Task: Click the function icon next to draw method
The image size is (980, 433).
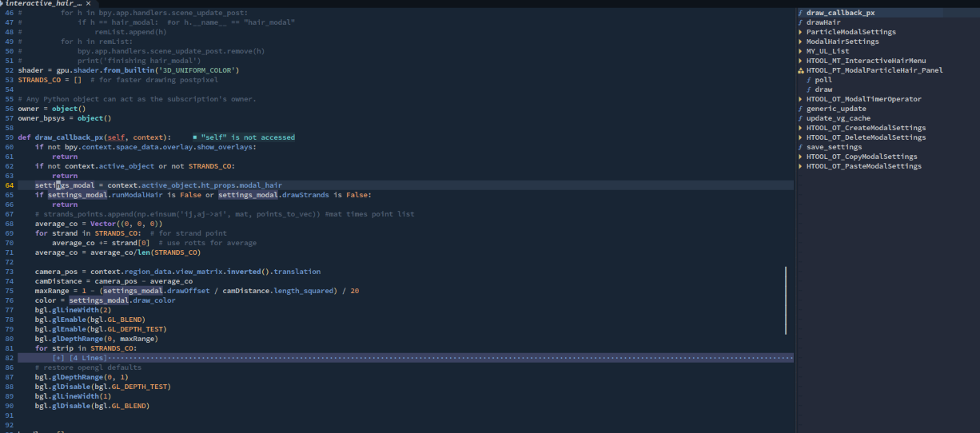Action: (810, 89)
